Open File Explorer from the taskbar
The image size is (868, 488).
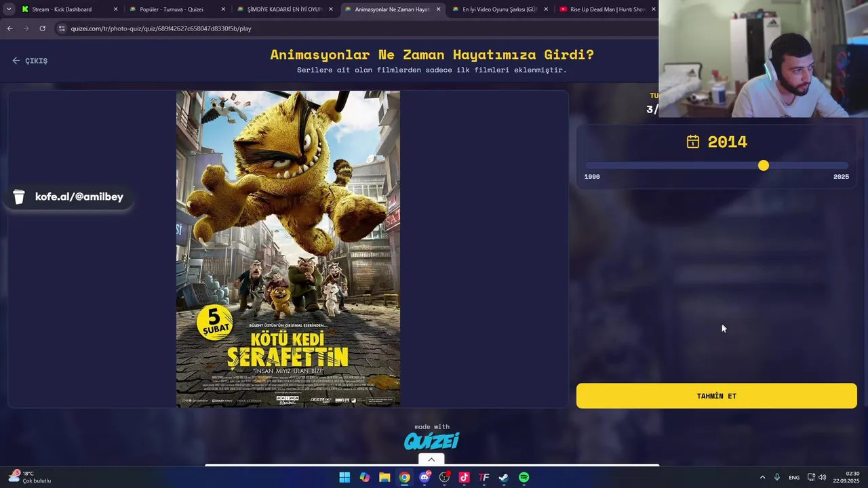coord(384,477)
